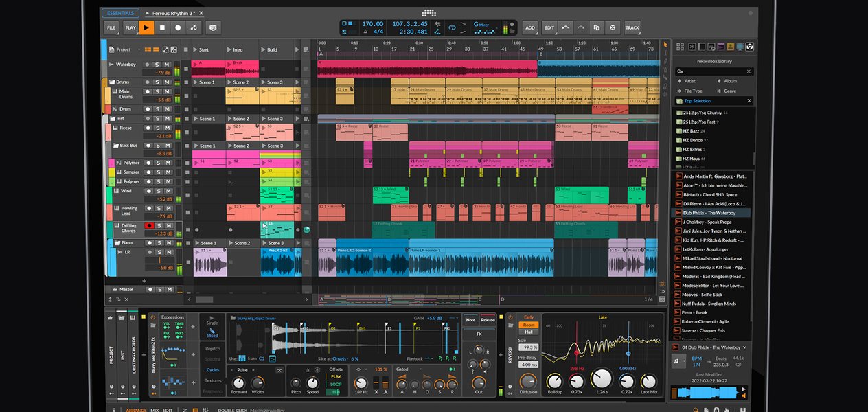
Task: Click the Stop transport button
Action: [162, 27]
